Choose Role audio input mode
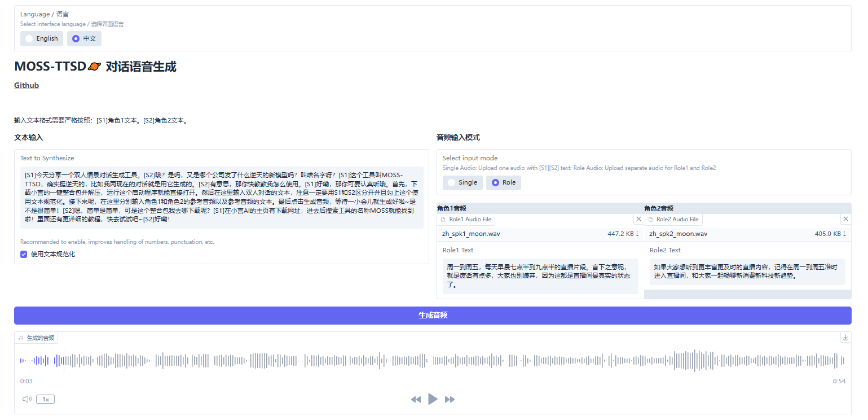The height and width of the screenshot is (420, 868). point(503,182)
